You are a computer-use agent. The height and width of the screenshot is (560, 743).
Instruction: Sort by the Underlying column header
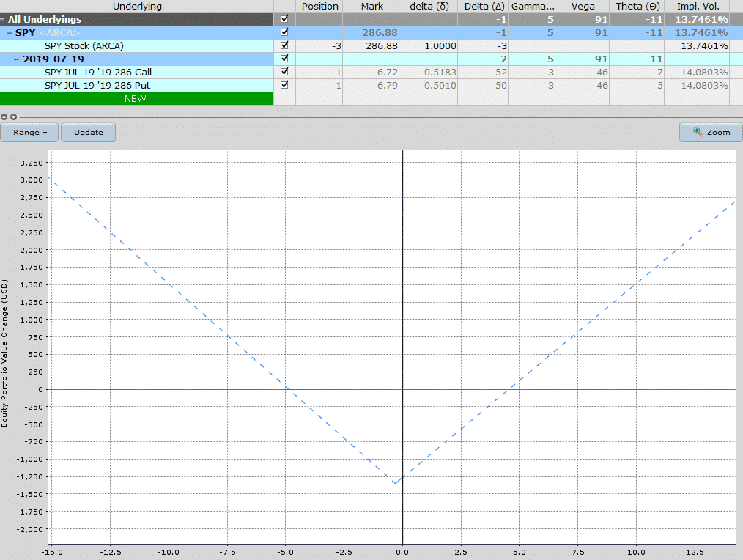pyautogui.click(x=137, y=6)
